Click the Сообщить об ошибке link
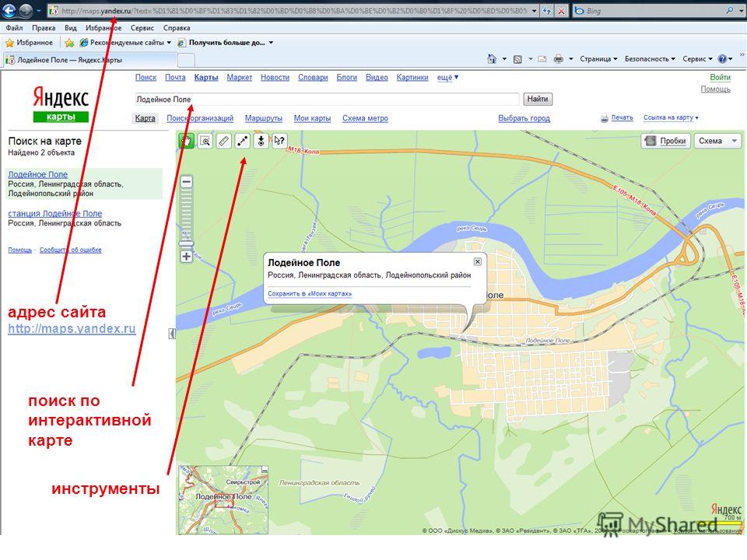 71,250
